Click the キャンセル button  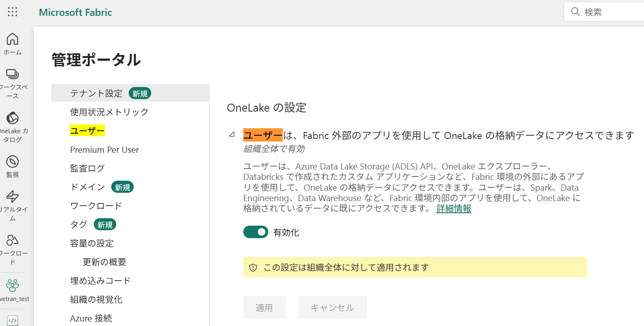(x=332, y=307)
